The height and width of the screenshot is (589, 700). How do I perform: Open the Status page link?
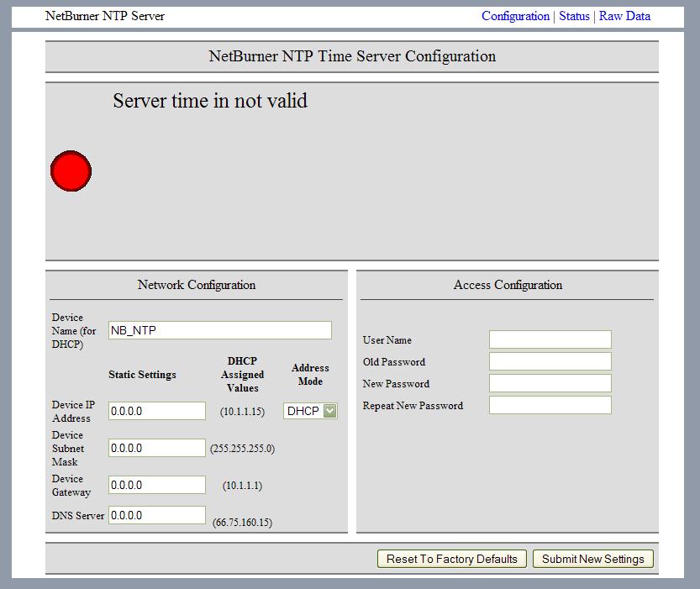[574, 16]
